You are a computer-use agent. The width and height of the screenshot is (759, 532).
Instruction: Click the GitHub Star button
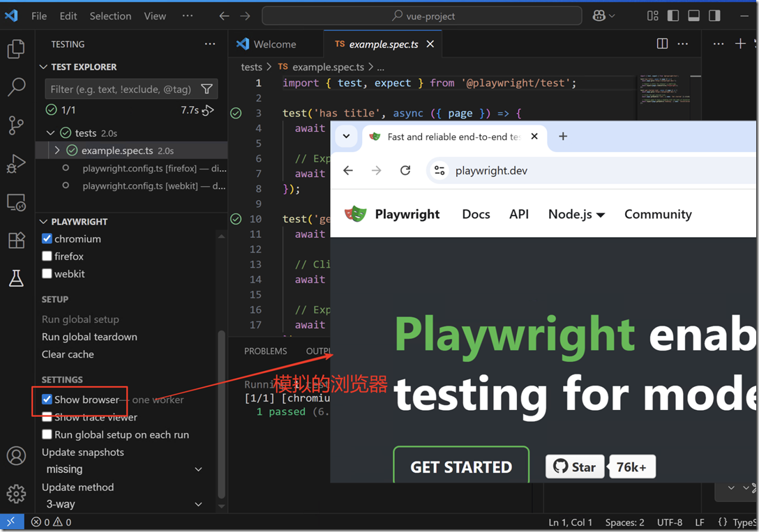click(575, 466)
